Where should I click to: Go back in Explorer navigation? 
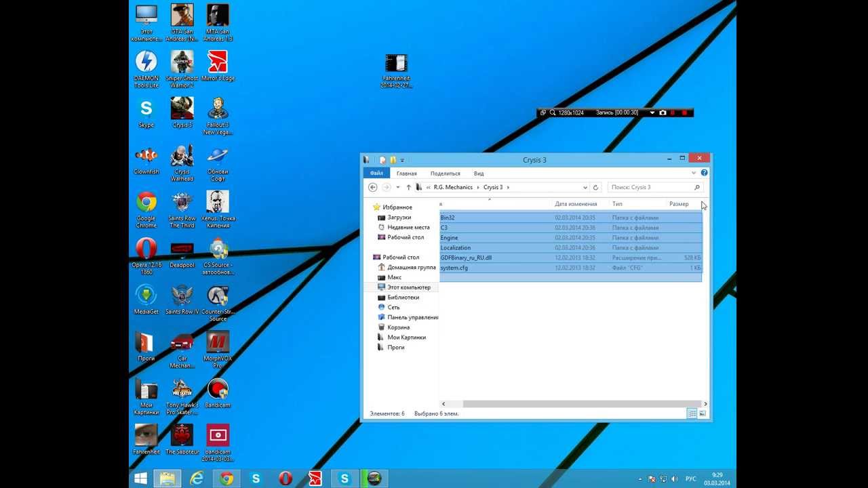[x=373, y=187]
